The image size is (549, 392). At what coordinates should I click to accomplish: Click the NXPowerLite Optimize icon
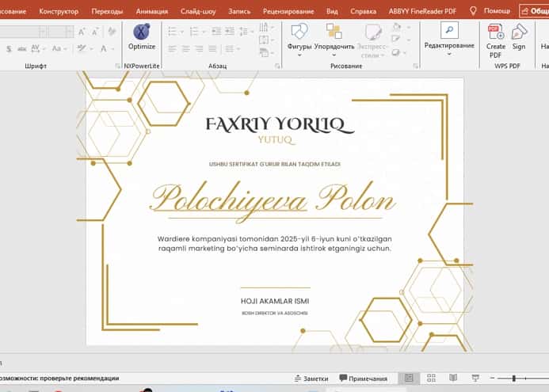pyautogui.click(x=142, y=32)
